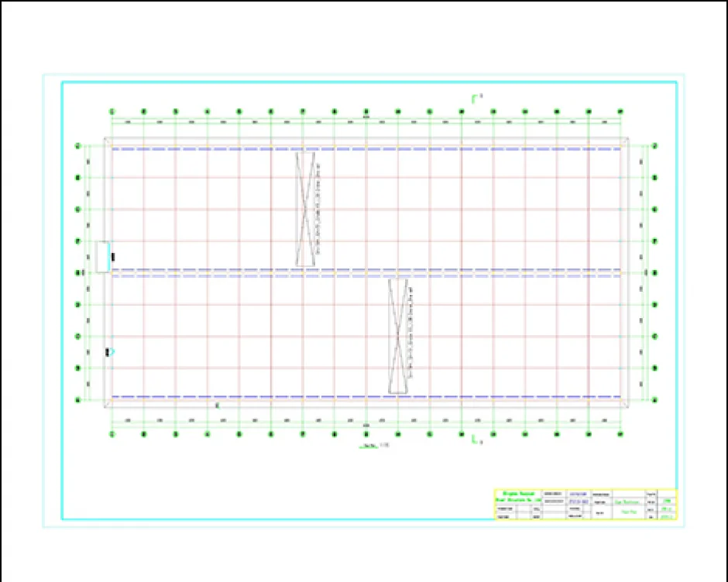728x582 pixels.
Task: Click the section cut marker below the plan
Action: [x=476, y=440]
